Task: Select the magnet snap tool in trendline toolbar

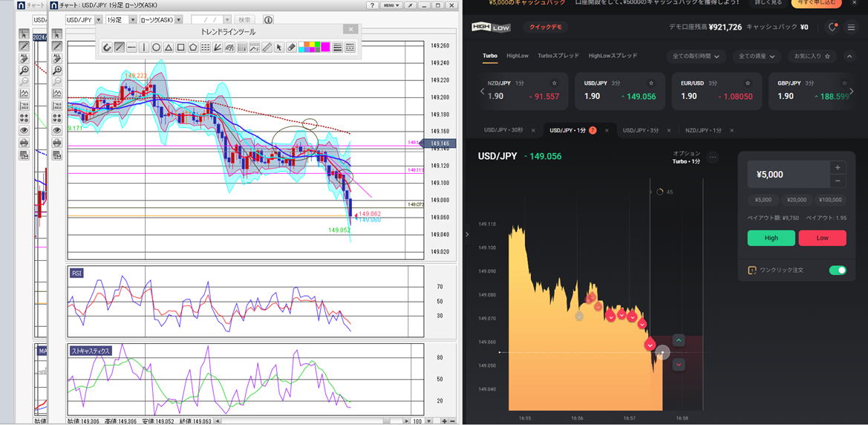Action: pyautogui.click(x=107, y=48)
